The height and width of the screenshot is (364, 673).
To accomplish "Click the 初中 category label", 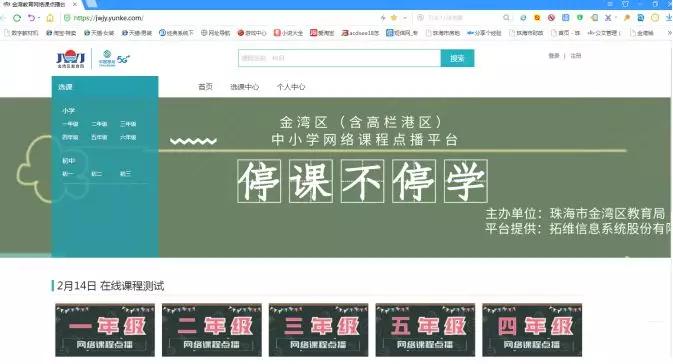I will pyautogui.click(x=68, y=161).
